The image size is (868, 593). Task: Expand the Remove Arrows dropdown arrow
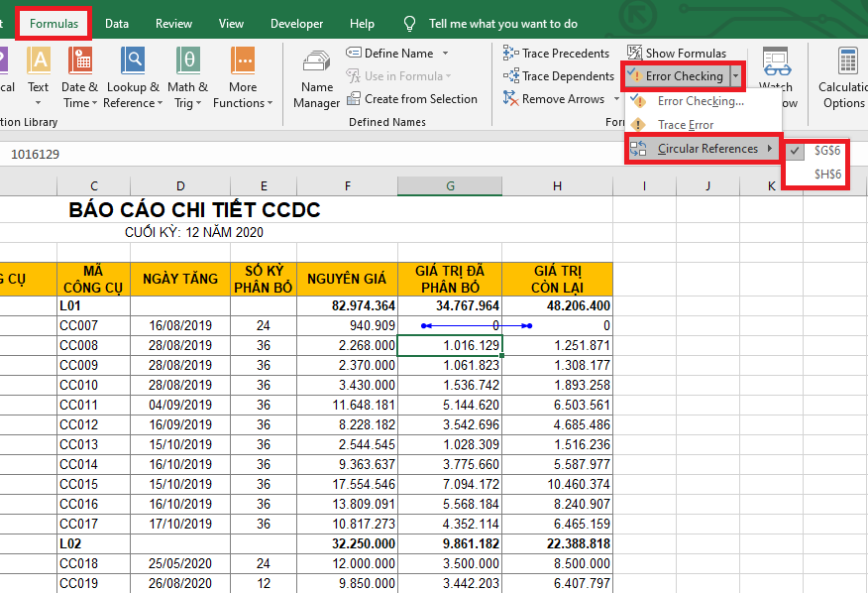point(616,99)
